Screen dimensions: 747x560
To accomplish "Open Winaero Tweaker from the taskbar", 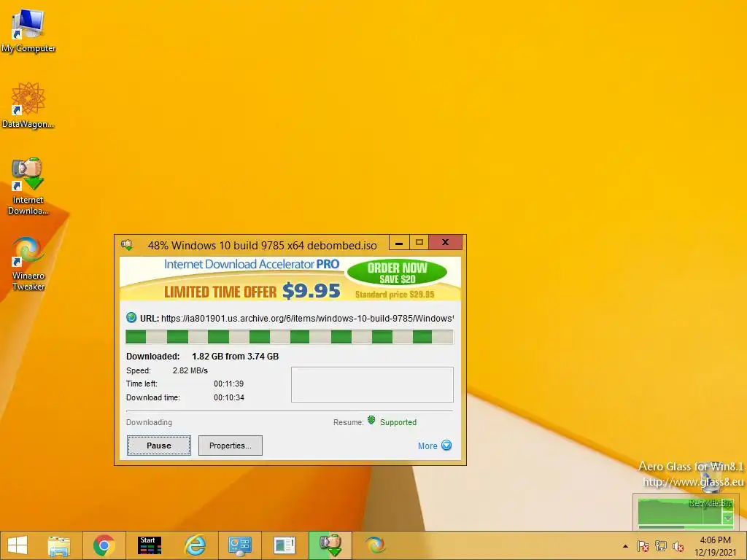I will (x=375, y=545).
